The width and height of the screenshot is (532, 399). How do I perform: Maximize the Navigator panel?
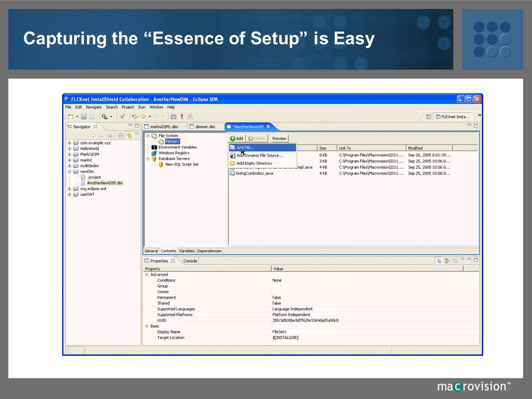137,126
